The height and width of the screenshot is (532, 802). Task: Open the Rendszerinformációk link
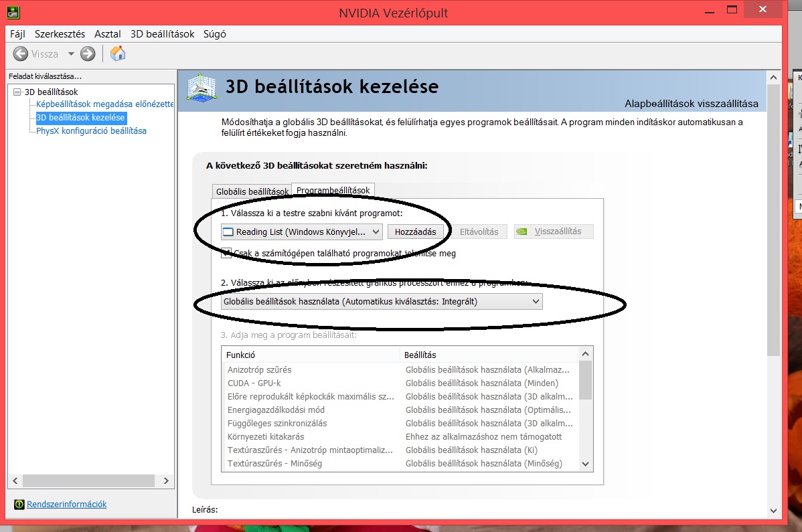pyautogui.click(x=66, y=505)
